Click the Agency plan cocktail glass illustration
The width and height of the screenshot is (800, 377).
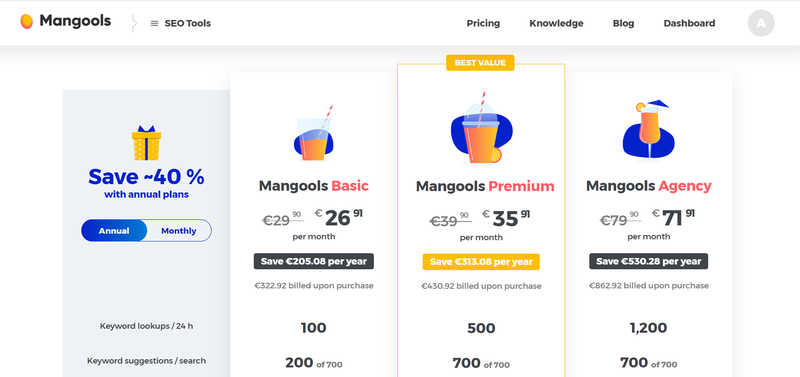[648, 129]
